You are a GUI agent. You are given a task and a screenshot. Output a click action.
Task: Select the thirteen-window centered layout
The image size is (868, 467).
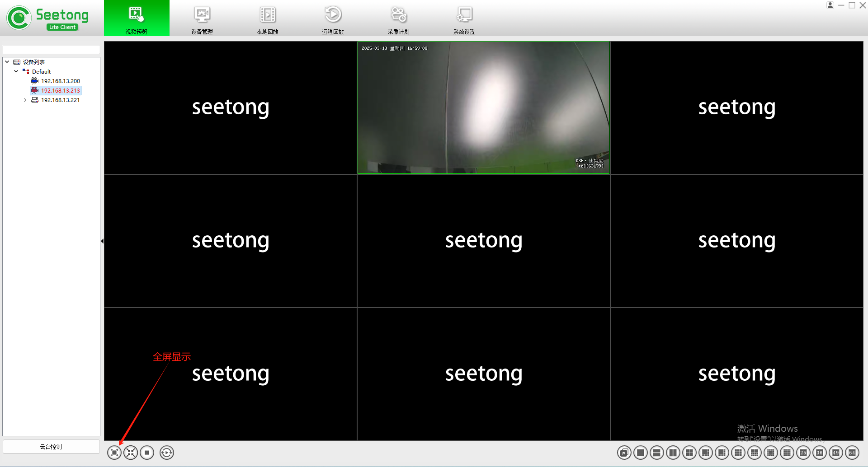771,453
